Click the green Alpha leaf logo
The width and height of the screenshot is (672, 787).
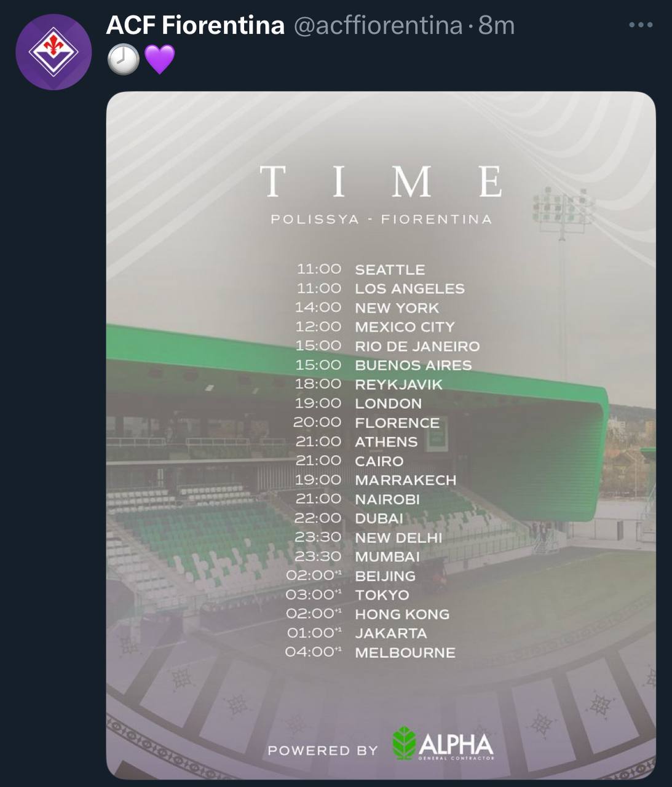404,743
